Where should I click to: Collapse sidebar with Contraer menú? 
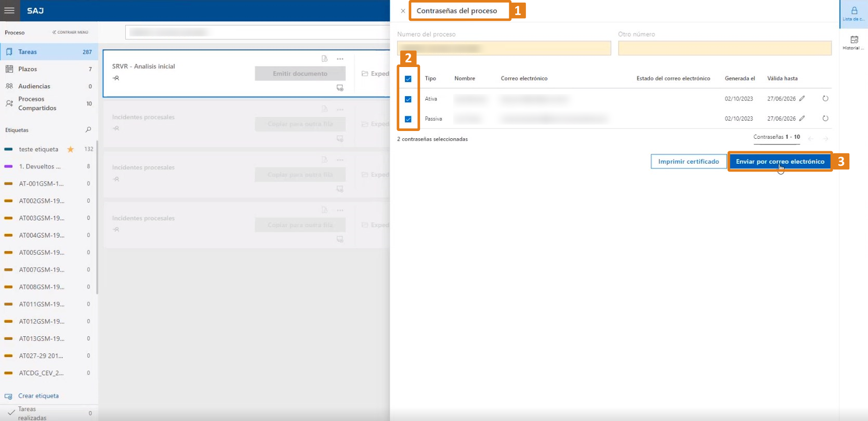tap(70, 32)
